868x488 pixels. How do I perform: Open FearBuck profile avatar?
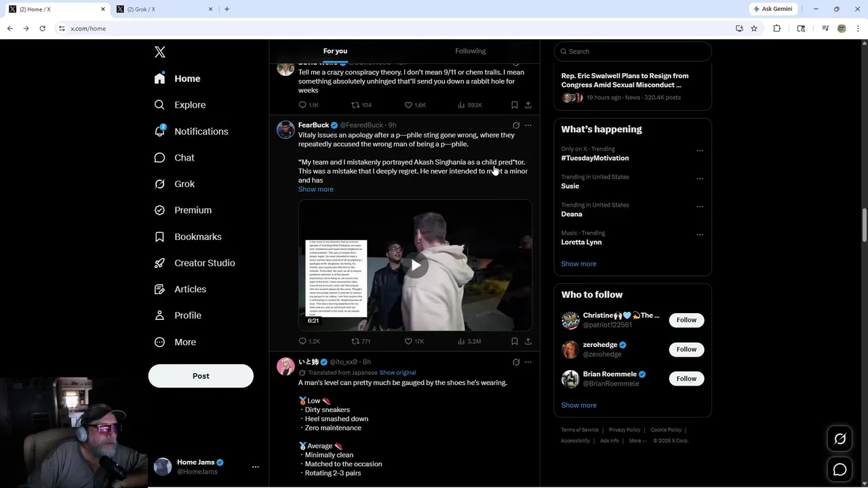285,129
